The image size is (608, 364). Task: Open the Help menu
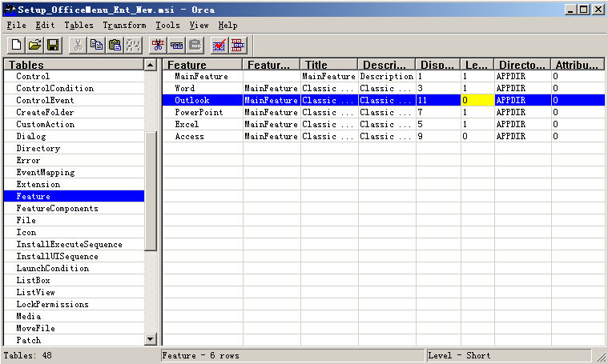(227, 25)
